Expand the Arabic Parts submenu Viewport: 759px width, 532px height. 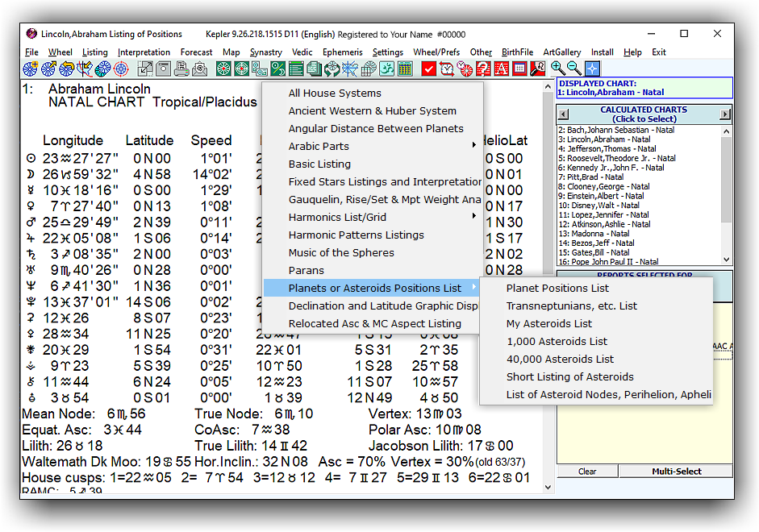pyautogui.click(x=373, y=146)
